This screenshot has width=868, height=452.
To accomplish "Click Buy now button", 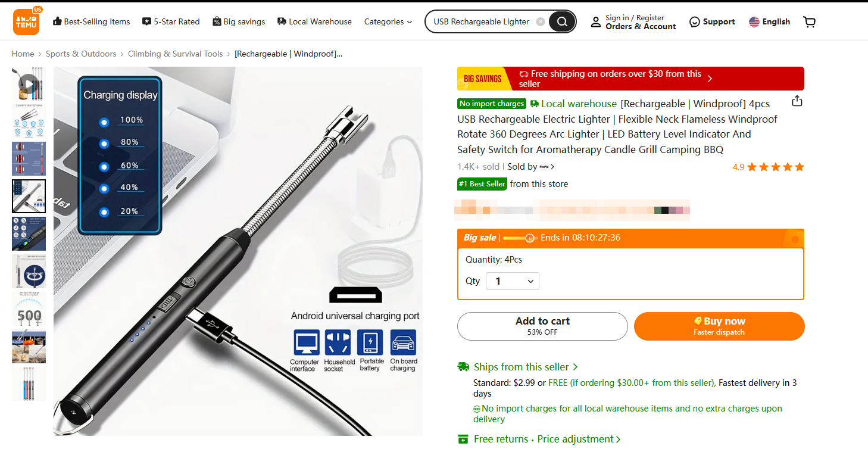I will click(719, 326).
